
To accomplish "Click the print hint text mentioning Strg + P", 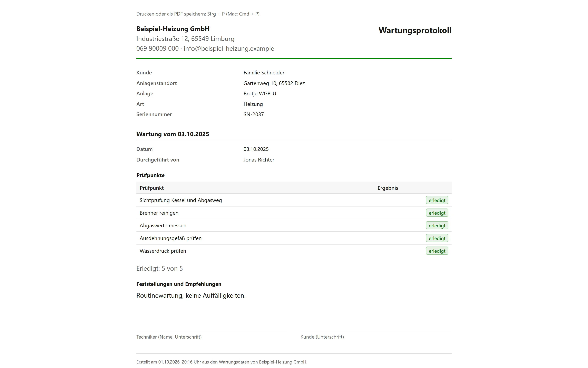I will (x=198, y=14).
